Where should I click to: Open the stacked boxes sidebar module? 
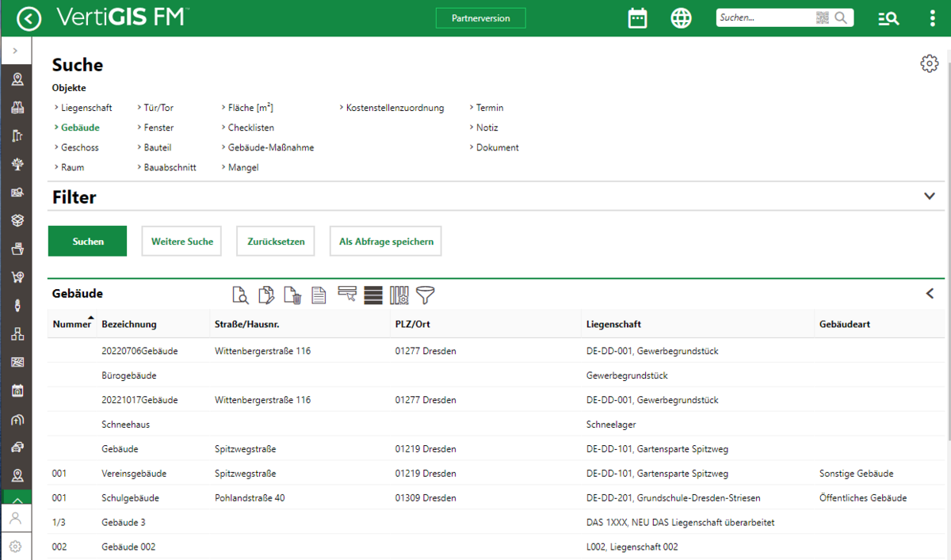(x=17, y=220)
